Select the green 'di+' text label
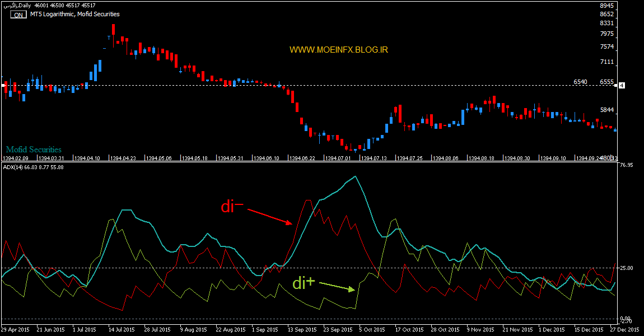Viewport: 644px width, 336px height. coord(303,283)
